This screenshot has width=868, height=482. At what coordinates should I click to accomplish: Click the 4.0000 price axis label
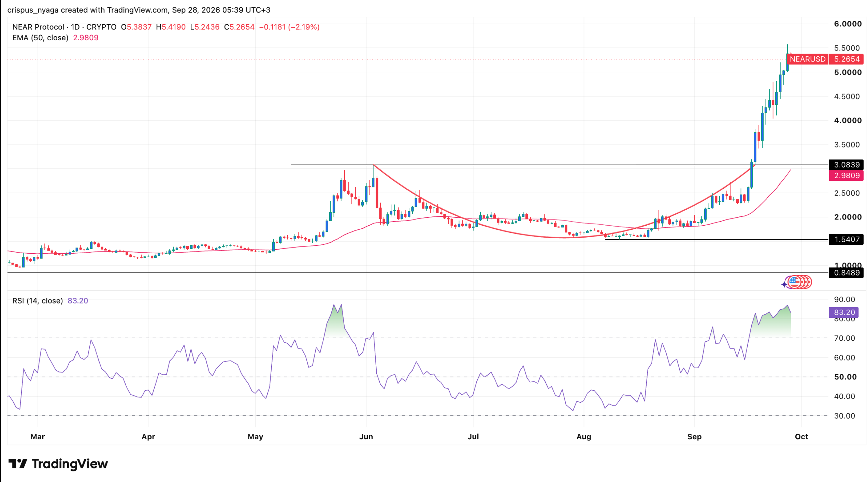849,120
